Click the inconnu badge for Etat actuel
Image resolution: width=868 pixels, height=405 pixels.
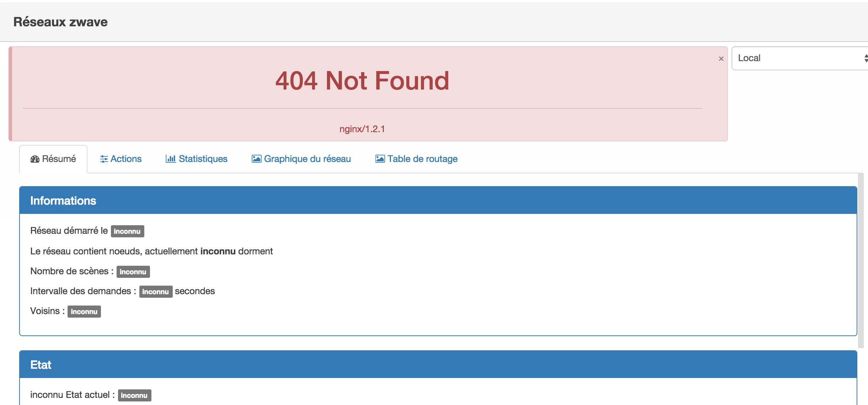[x=134, y=395]
